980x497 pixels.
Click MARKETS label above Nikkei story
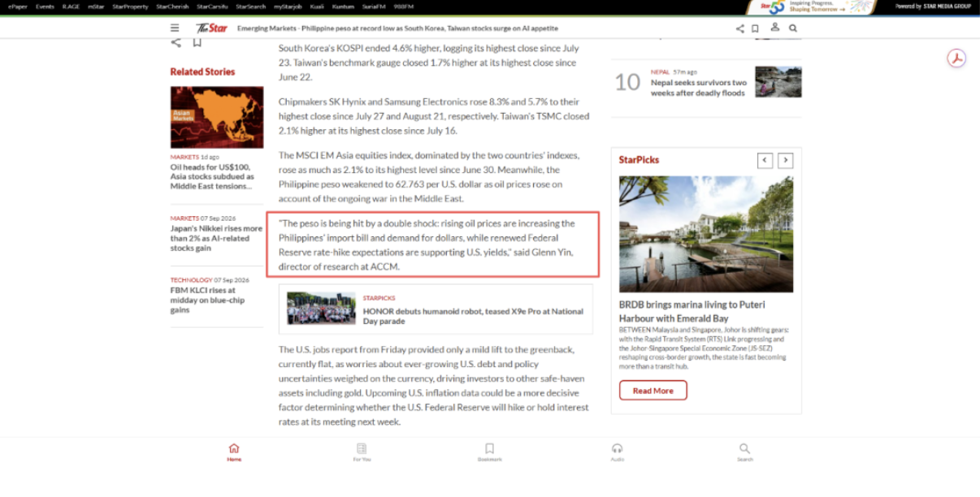(184, 218)
